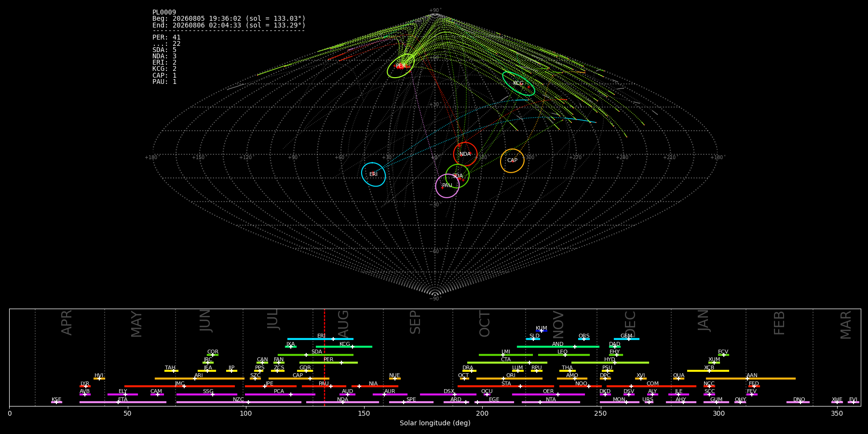Click the AND green shower bar
Viewport: 868px width, 434px height.
click(558, 346)
